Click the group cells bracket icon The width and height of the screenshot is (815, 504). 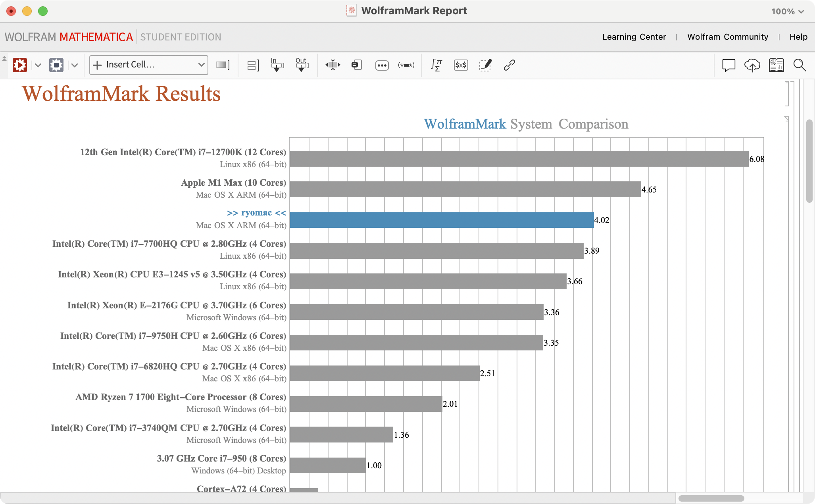[x=253, y=65]
